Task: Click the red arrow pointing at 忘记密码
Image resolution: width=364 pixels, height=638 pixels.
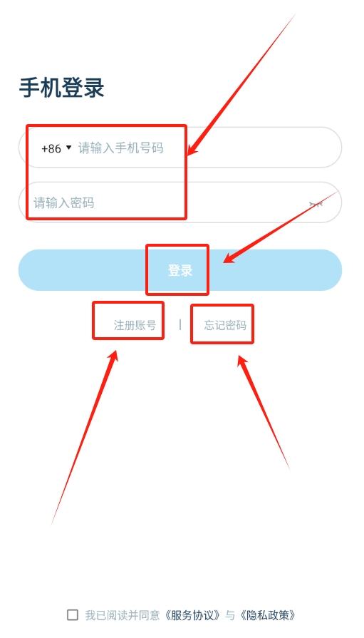Action: click(264, 412)
